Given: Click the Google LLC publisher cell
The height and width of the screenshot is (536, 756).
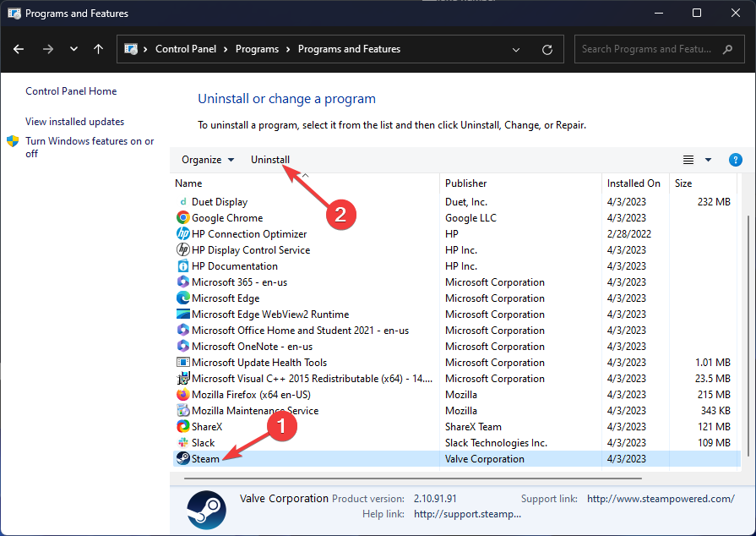Looking at the screenshot, I should pyautogui.click(x=470, y=218).
